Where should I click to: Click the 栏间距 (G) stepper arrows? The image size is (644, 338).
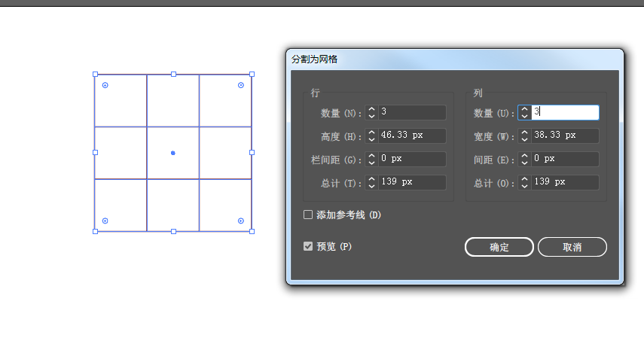pyautogui.click(x=371, y=159)
